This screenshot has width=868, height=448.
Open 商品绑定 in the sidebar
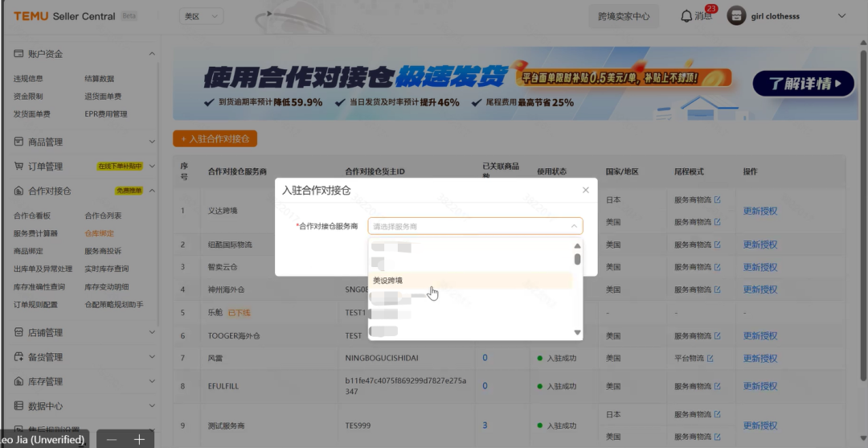pyautogui.click(x=28, y=252)
